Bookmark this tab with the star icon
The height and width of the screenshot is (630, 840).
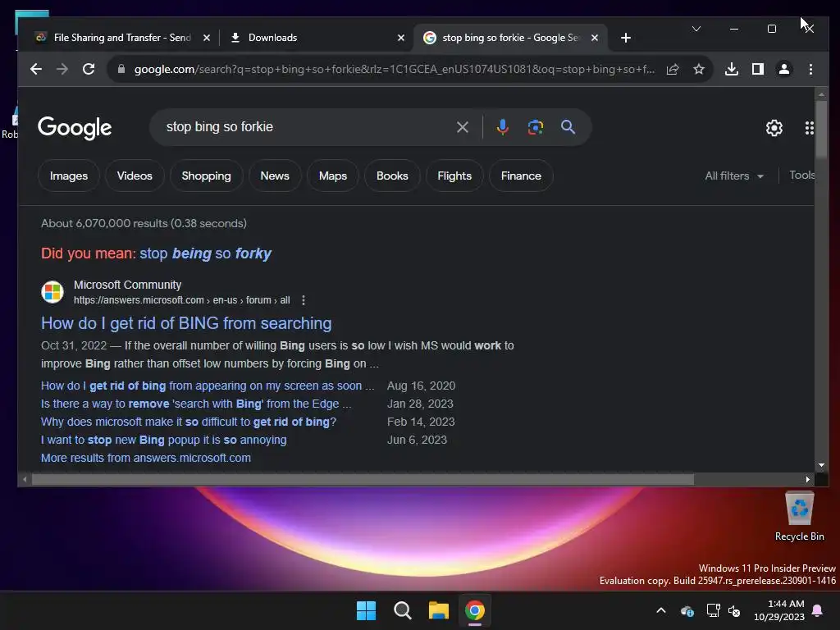[x=699, y=69]
